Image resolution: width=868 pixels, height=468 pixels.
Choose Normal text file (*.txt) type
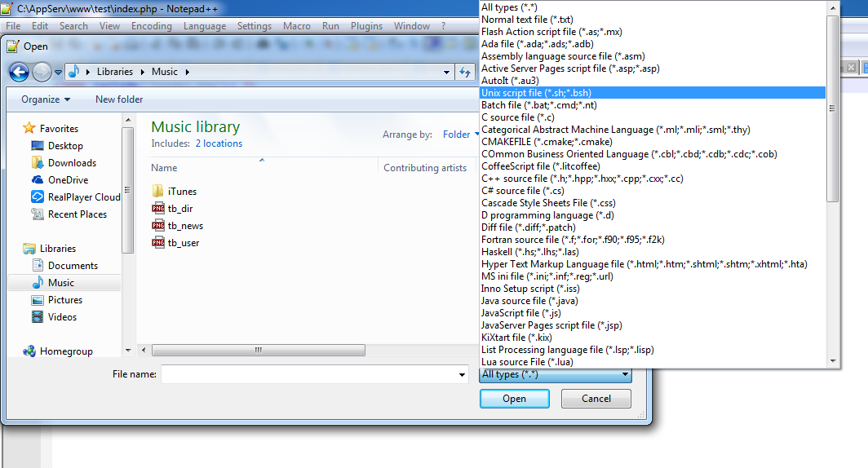pyautogui.click(x=653, y=20)
